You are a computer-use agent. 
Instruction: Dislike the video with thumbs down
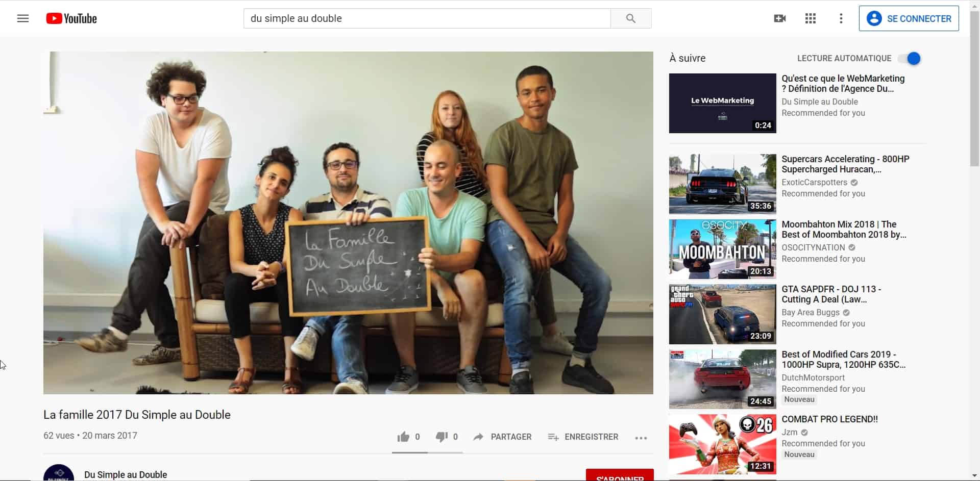[442, 437]
